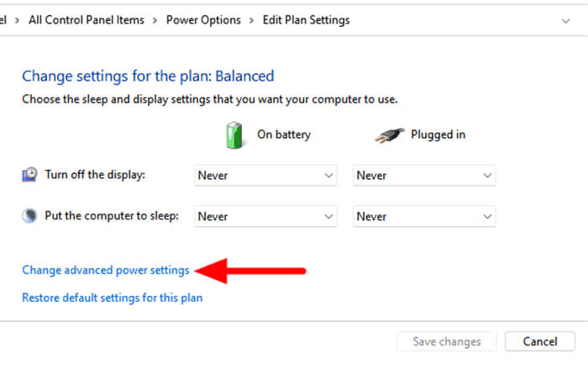Image resolution: width=588 pixels, height=379 pixels.
Task: Click Restore default settings for this plan
Action: point(112,297)
